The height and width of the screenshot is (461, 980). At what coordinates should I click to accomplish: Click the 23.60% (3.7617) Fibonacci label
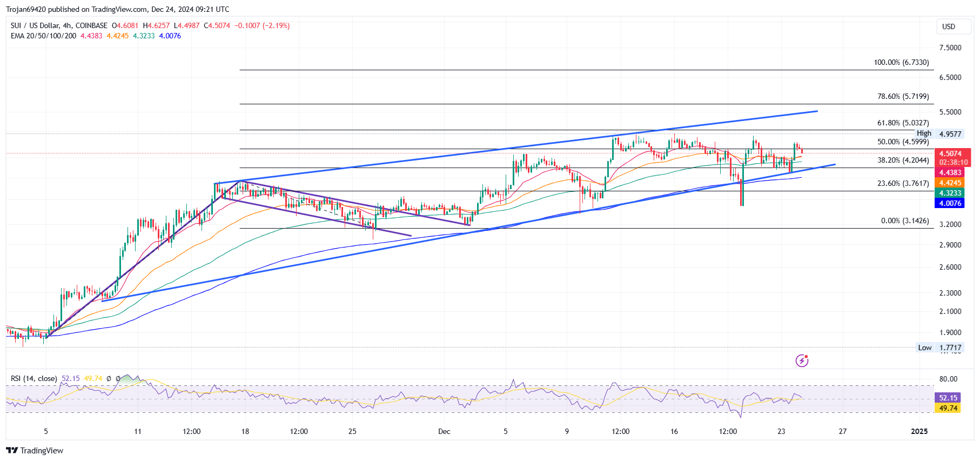click(903, 184)
